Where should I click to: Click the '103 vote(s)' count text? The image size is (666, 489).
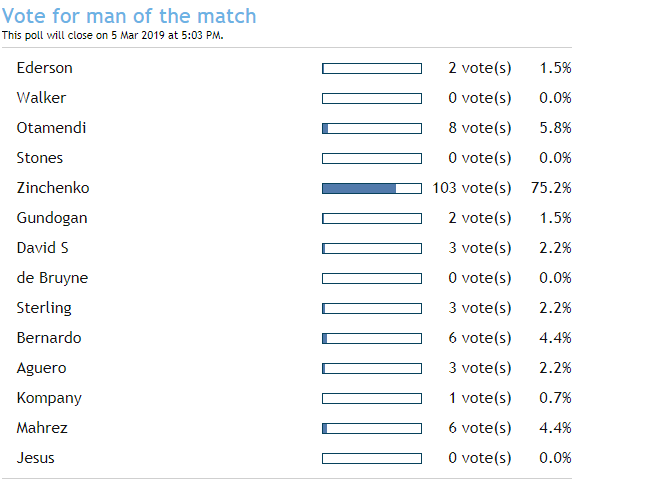pos(471,188)
